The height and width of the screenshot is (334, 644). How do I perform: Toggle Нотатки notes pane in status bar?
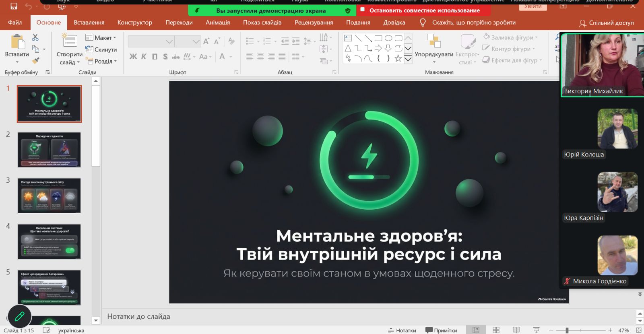click(x=402, y=330)
